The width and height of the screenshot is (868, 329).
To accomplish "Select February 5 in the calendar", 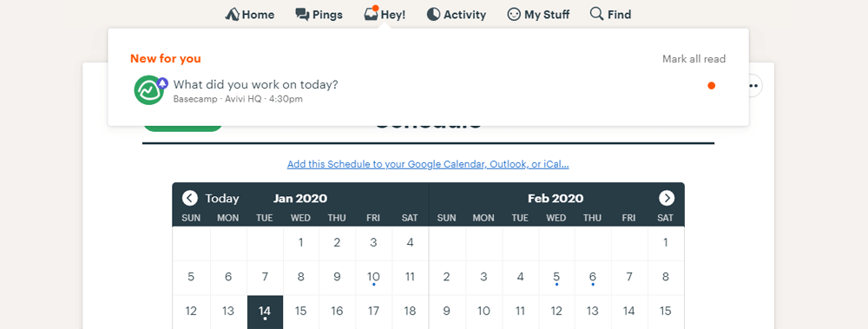I will click(556, 278).
